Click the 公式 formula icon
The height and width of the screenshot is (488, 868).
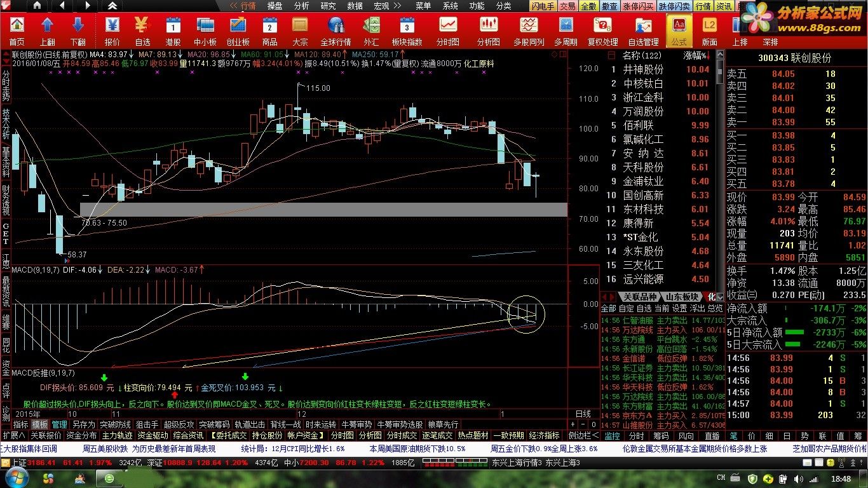679,30
